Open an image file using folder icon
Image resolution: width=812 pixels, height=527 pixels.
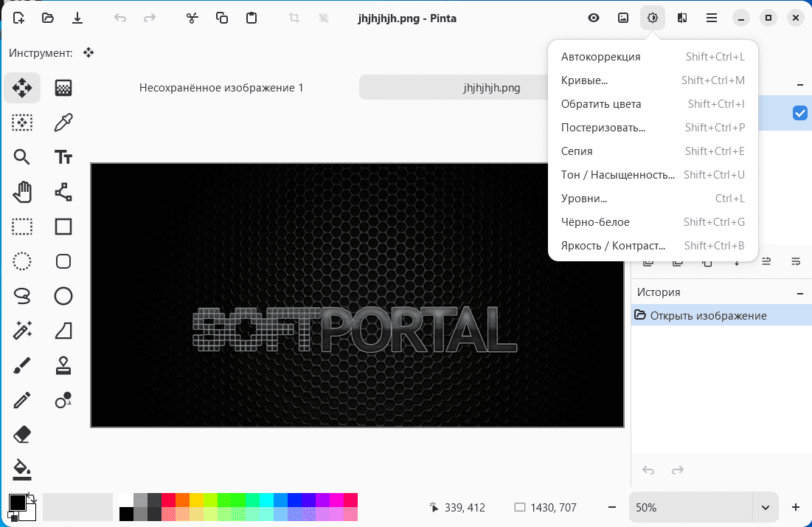[48, 18]
